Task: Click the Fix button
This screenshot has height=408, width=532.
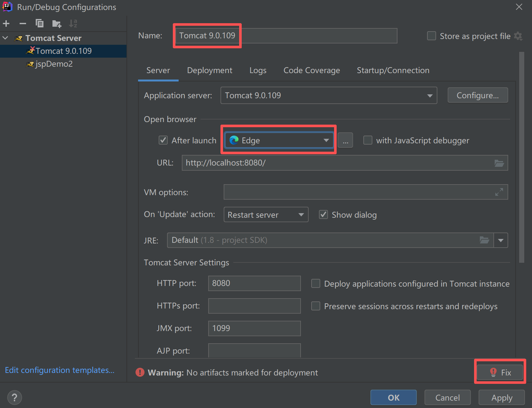Action: [500, 372]
